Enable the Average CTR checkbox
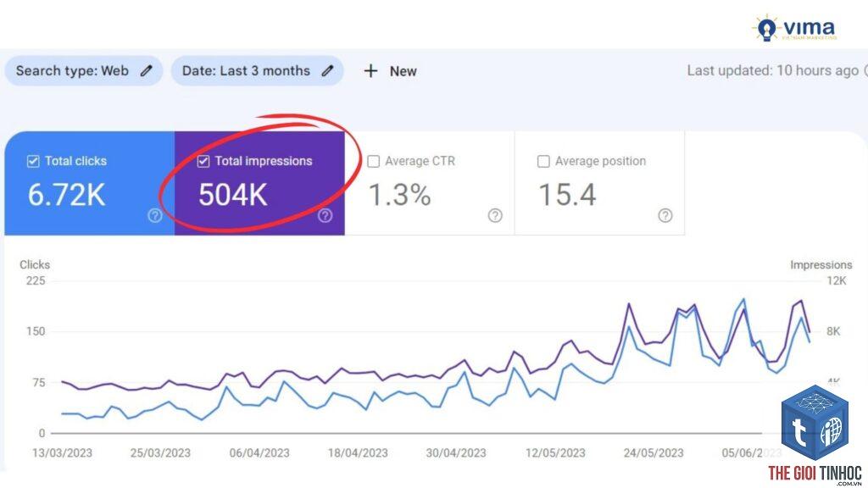 pyautogui.click(x=374, y=161)
